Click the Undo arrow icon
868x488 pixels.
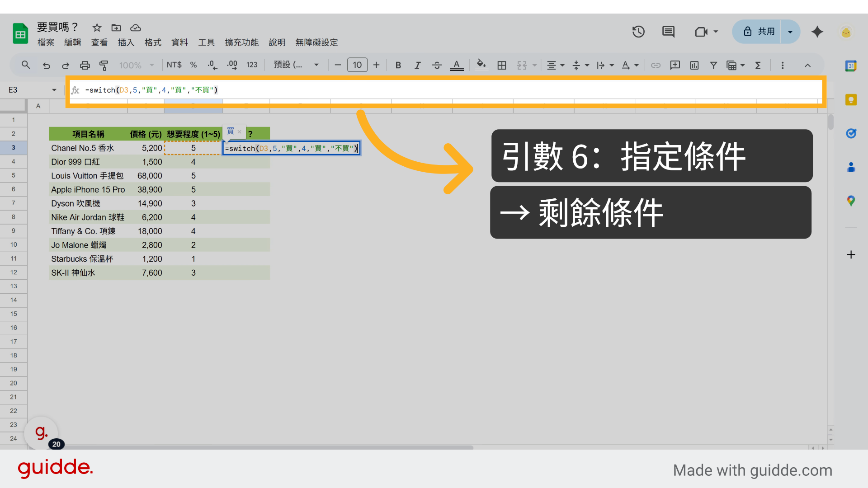coord(46,65)
